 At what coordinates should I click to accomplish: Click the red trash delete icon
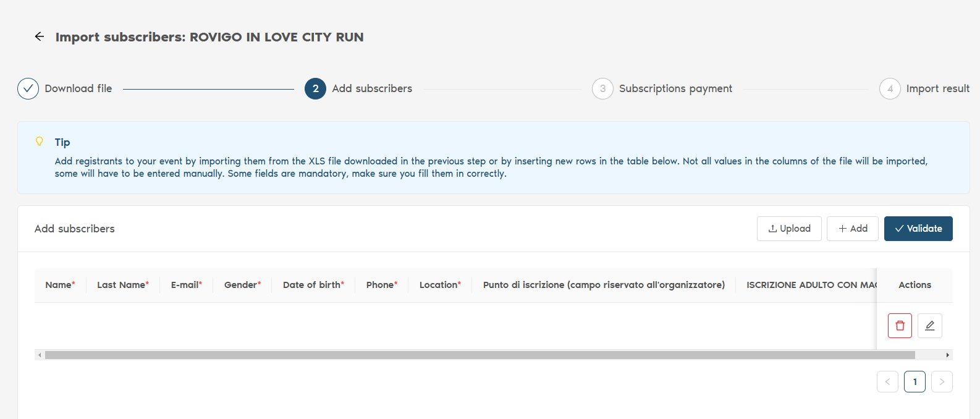(900, 326)
